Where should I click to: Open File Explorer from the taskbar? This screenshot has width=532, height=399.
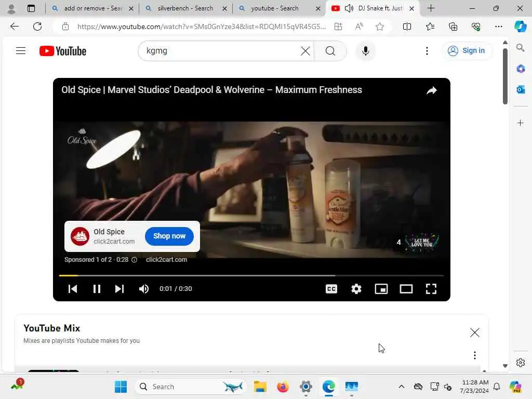(x=260, y=387)
